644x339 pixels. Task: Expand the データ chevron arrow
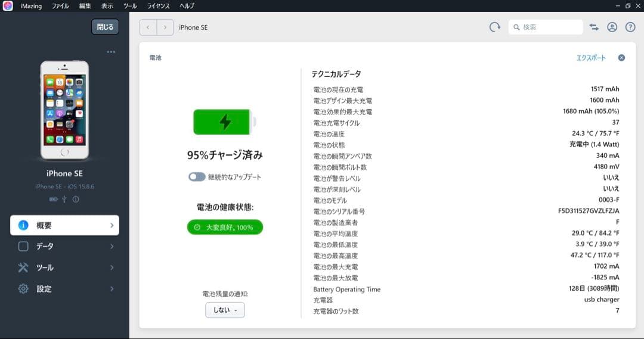click(x=112, y=246)
